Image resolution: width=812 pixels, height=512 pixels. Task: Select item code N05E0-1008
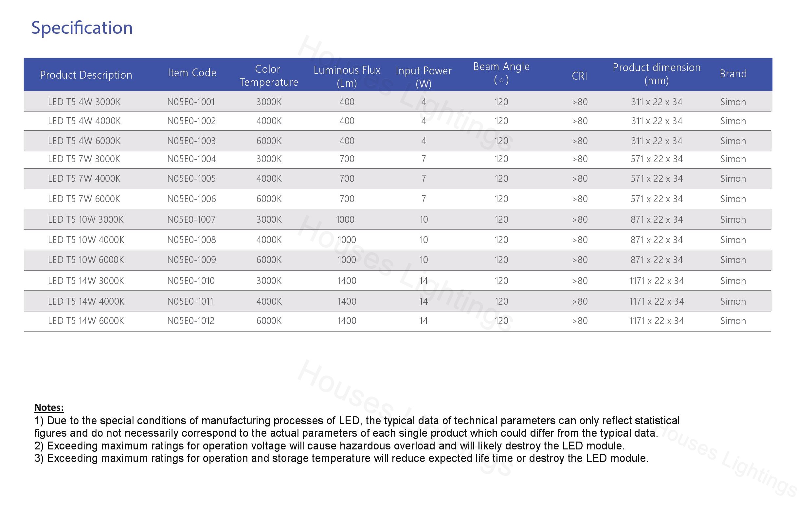pyautogui.click(x=191, y=240)
